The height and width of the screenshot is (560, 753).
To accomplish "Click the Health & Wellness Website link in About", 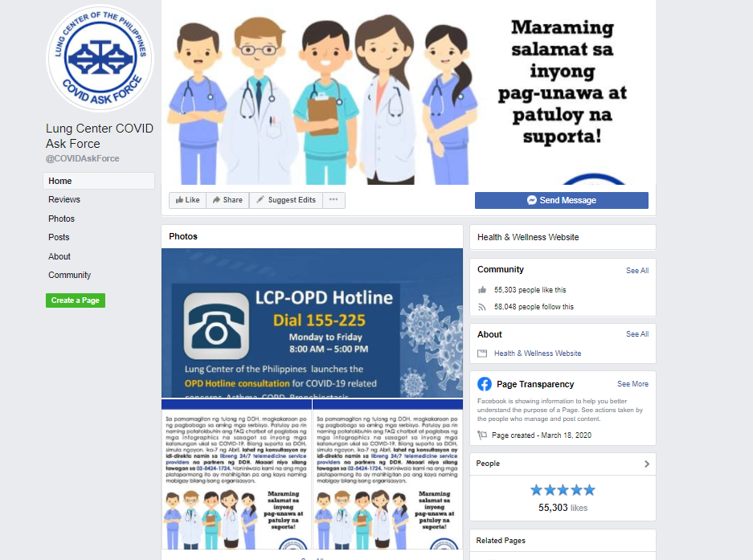I will pyautogui.click(x=538, y=354).
